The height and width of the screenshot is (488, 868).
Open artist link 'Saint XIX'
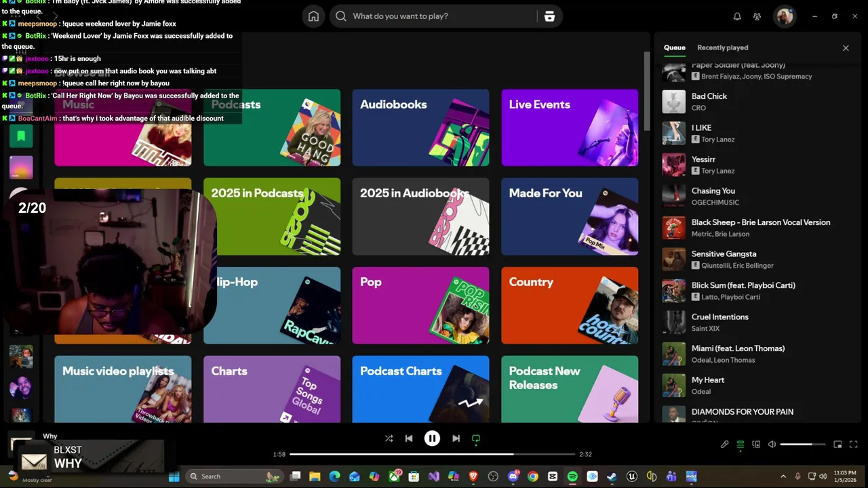click(x=705, y=329)
